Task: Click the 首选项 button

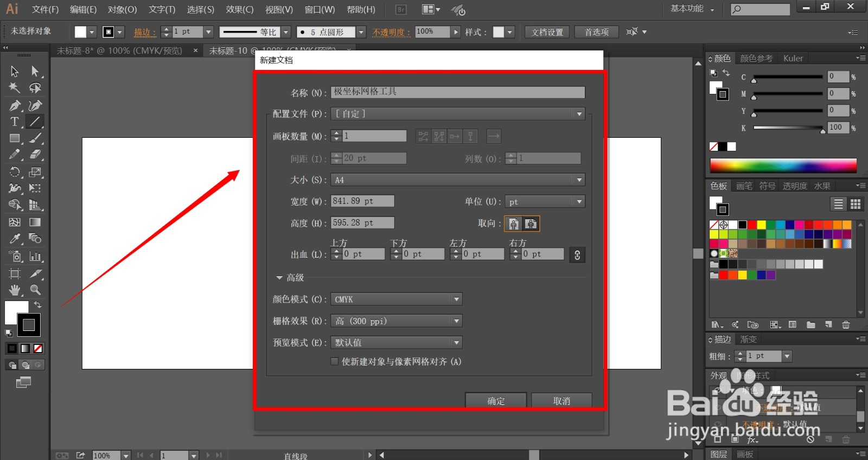Action: (597, 32)
